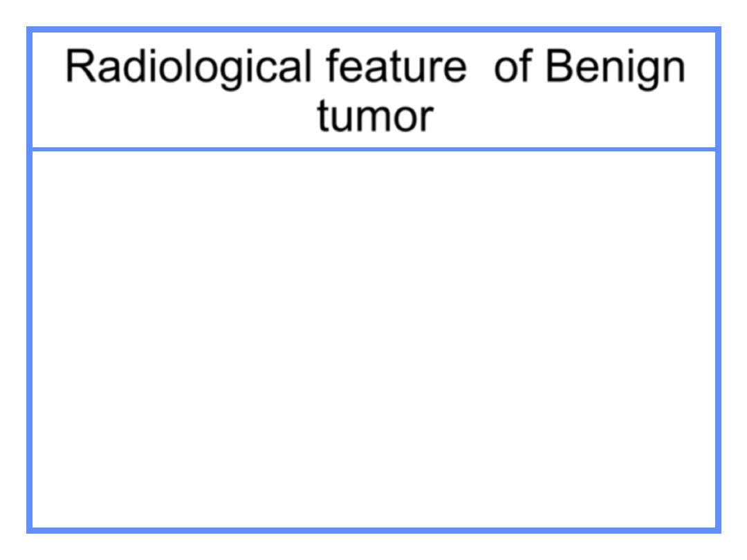Click the table's right blue border
This screenshot has width=747, height=560.
click(x=719, y=280)
